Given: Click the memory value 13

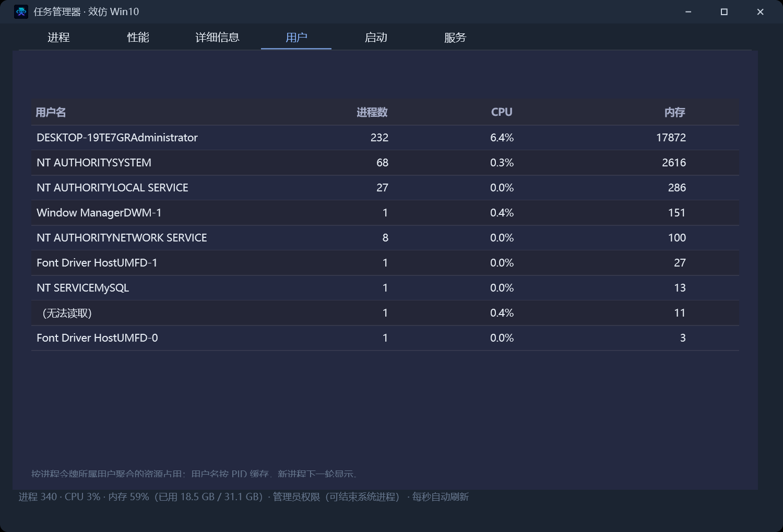Looking at the screenshot, I should (x=680, y=288).
